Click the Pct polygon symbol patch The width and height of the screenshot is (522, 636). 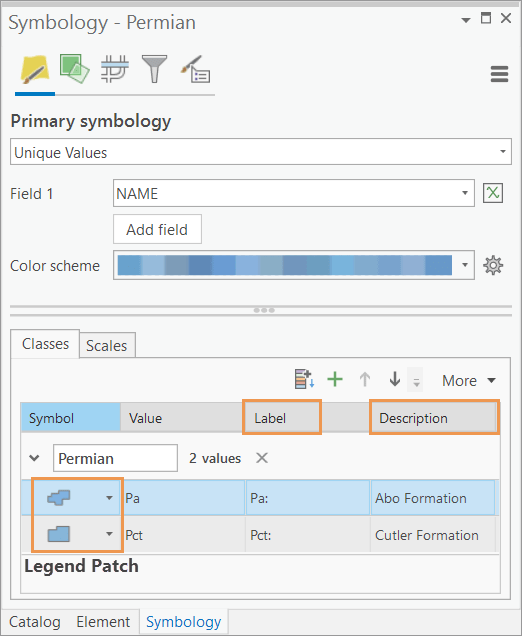click(59, 534)
